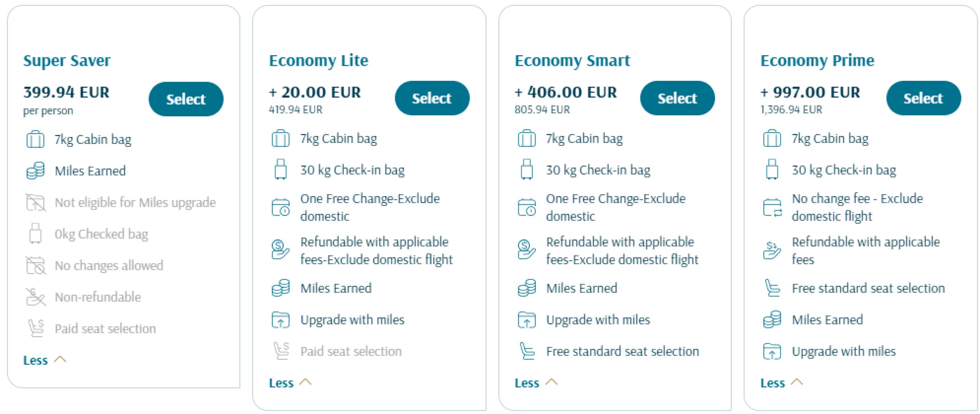980x414 pixels.
Task: Click Economy Prime no change fee icon
Action: [x=772, y=207]
